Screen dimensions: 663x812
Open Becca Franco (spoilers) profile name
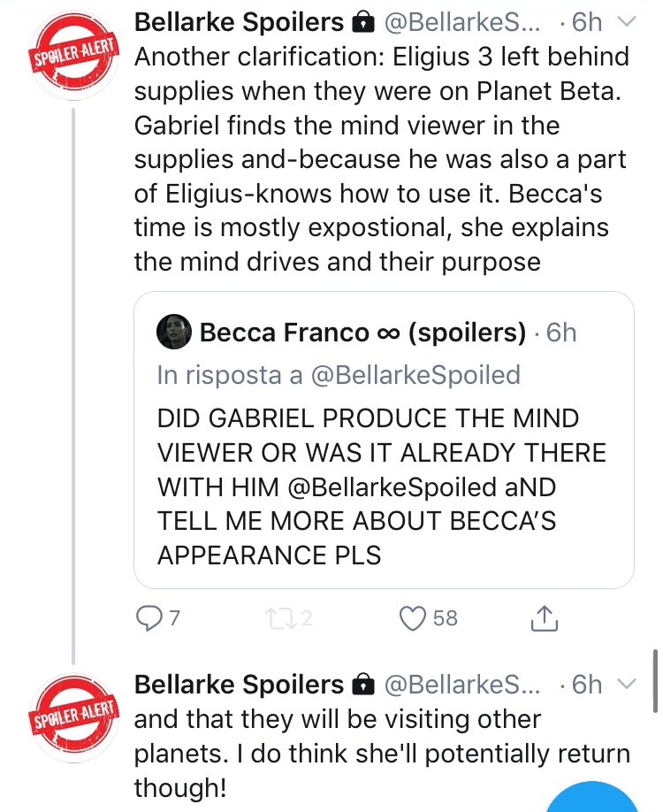pyautogui.click(x=362, y=333)
